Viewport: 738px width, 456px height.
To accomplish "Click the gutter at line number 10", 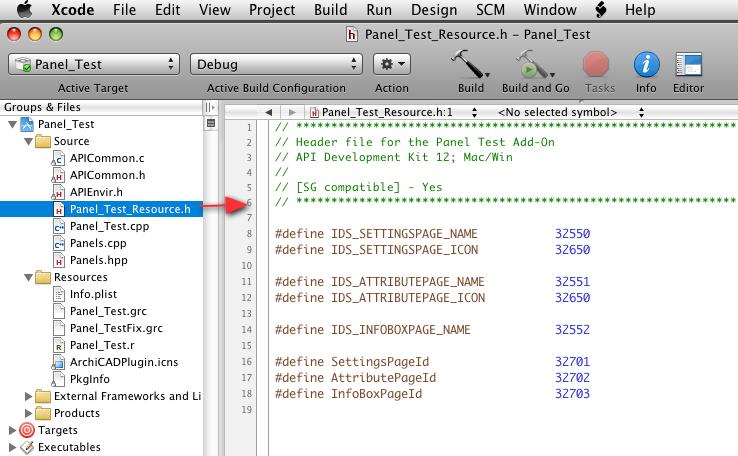I will 247,266.
